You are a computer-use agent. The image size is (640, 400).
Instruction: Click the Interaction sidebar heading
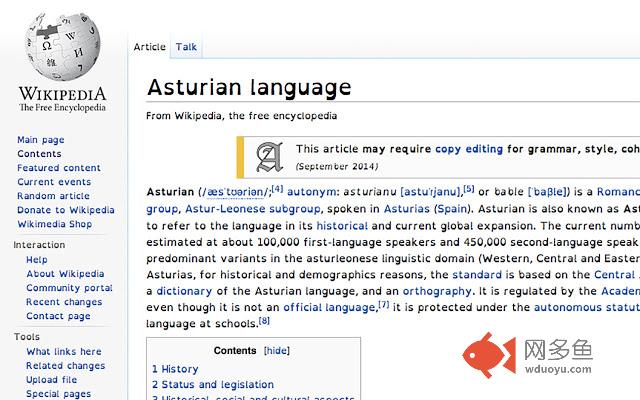[x=39, y=245]
